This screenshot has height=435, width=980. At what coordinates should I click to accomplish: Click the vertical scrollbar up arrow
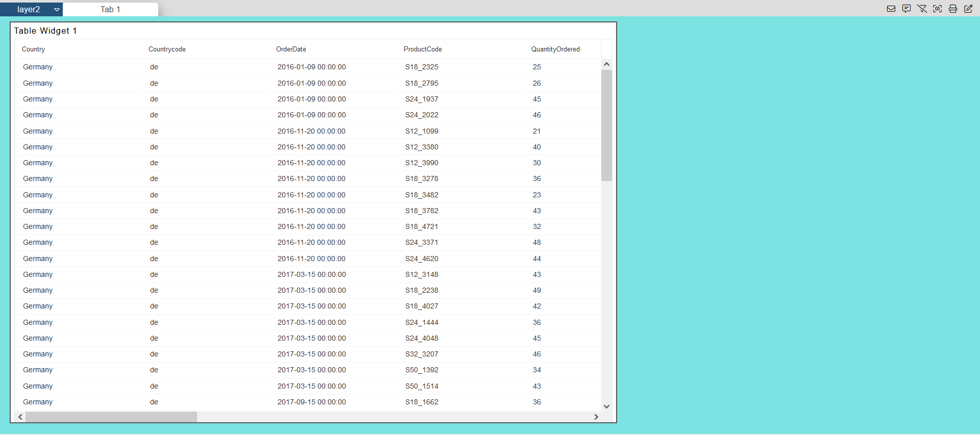pos(606,64)
